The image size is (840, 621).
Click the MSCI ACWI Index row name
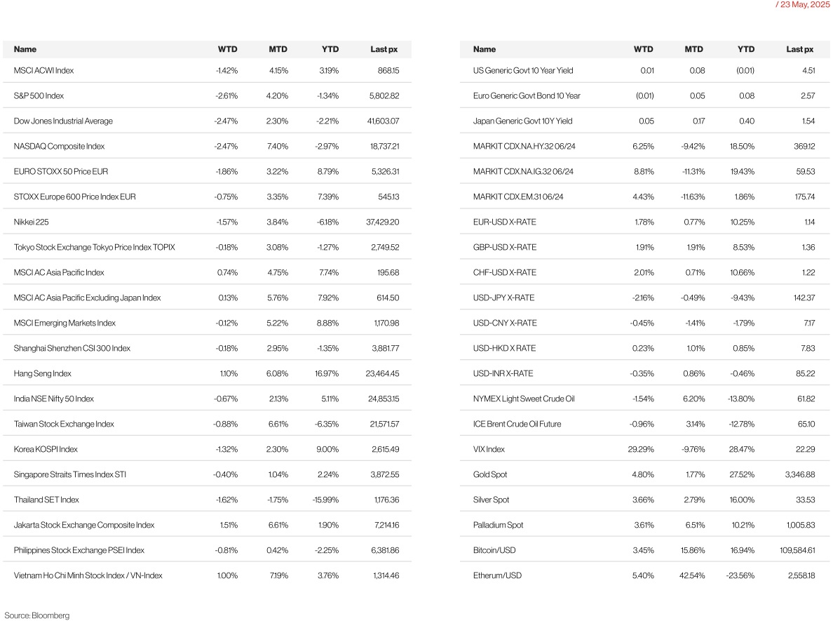[44, 71]
